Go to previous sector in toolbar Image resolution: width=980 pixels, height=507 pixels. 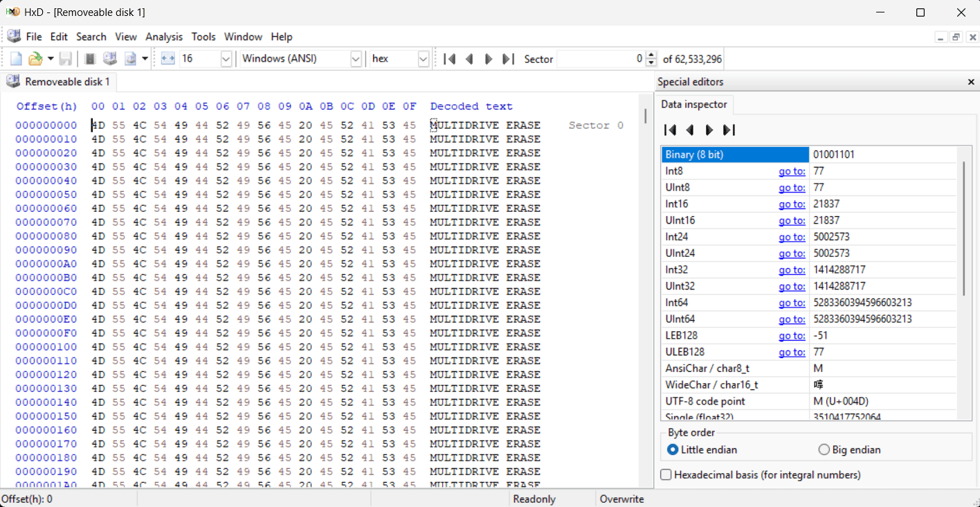coord(469,59)
